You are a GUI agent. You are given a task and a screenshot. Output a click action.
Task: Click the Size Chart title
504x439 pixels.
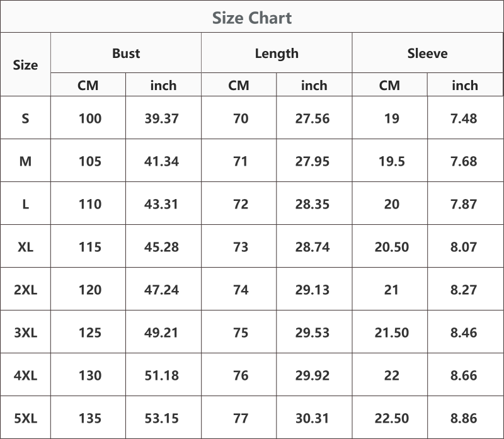pyautogui.click(x=252, y=18)
